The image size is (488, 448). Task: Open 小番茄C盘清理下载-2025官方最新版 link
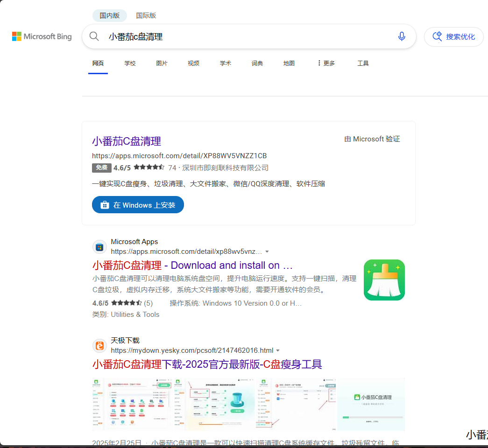[207, 364]
